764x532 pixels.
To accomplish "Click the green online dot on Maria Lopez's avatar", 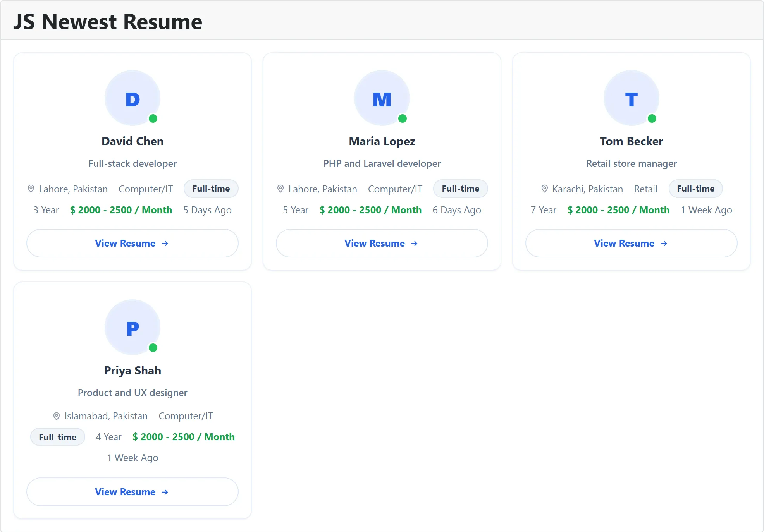I will 403,118.
